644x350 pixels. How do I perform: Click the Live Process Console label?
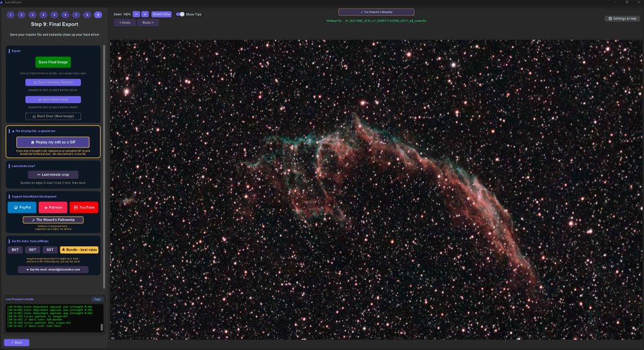point(19,300)
